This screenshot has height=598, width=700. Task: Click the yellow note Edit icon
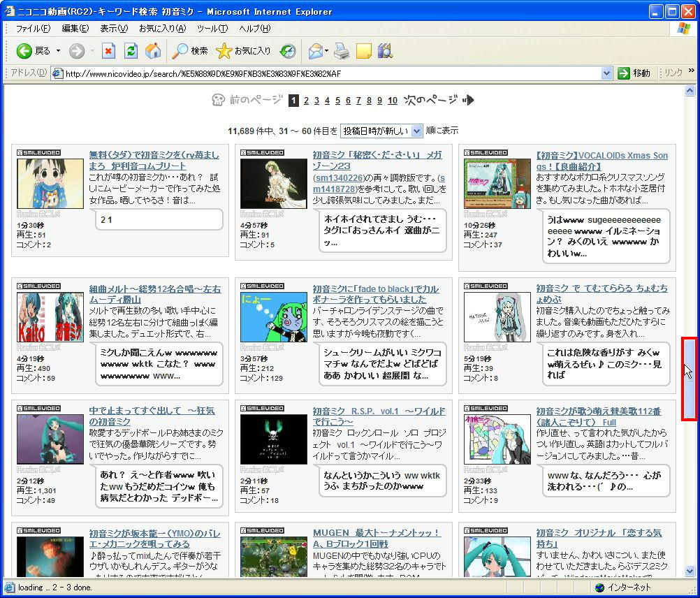click(x=363, y=51)
